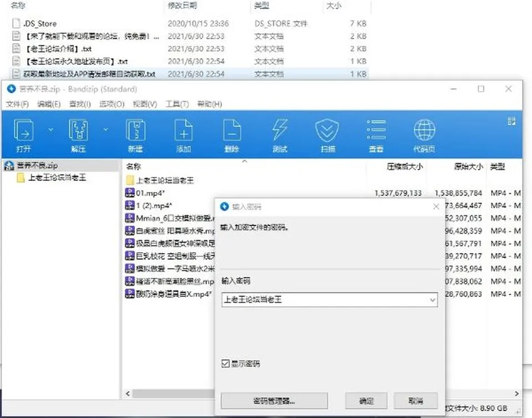Click the 代码页 (Code page) globe icon
Viewport: 532px width, 418px height.
424,130
